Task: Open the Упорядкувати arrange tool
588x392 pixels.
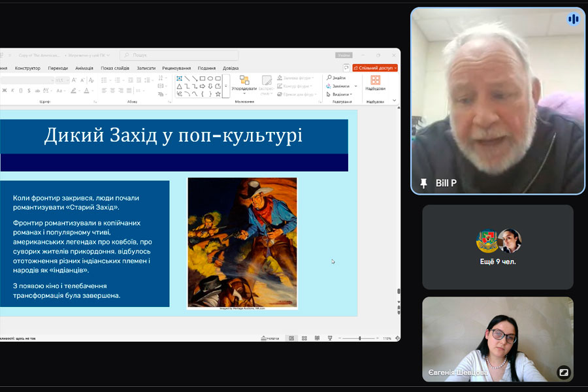Action: tap(244, 84)
